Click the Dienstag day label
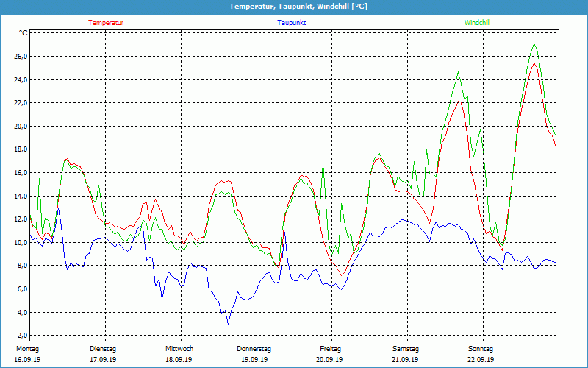This screenshot has width=588, height=368. (103, 349)
